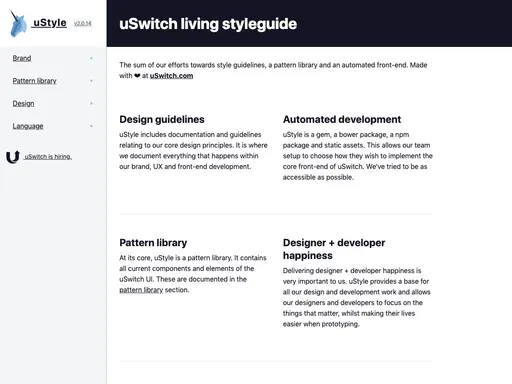This screenshot has width=512, height=384.
Task: Visit the uSwitch.com link
Action: point(171,76)
